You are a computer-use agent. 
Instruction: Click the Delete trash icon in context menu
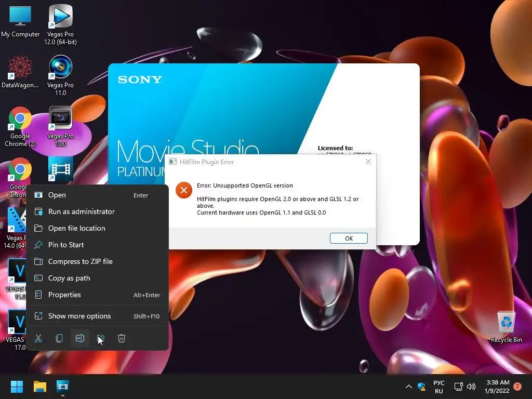pyautogui.click(x=122, y=338)
